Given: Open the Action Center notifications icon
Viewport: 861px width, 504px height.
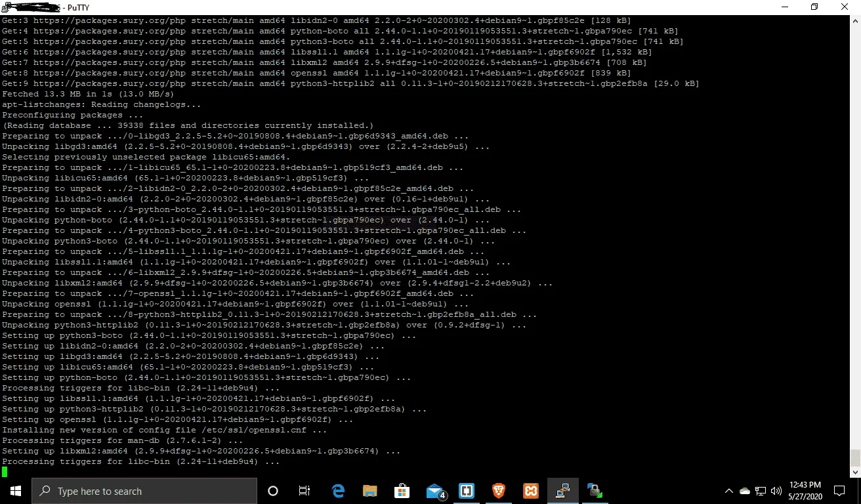Looking at the screenshot, I should pyautogui.click(x=839, y=491).
